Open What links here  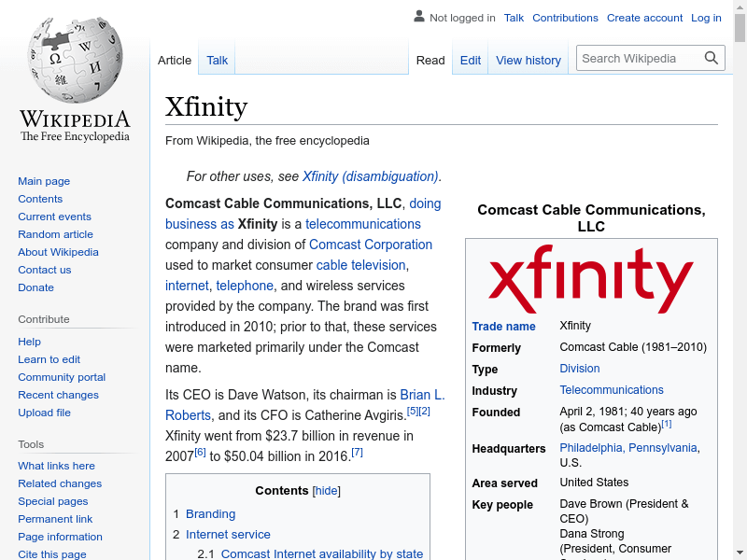click(x=56, y=465)
